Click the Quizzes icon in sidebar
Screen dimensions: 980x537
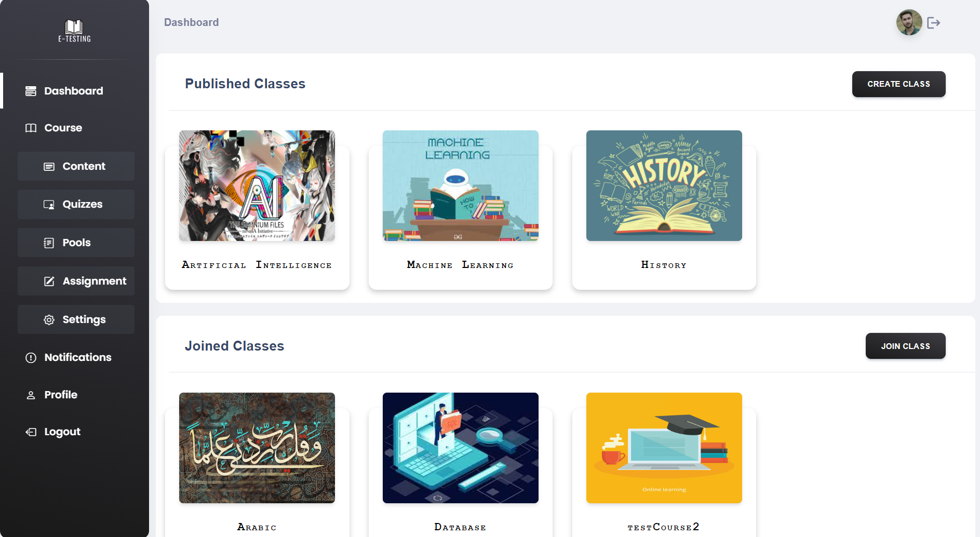pos(49,205)
